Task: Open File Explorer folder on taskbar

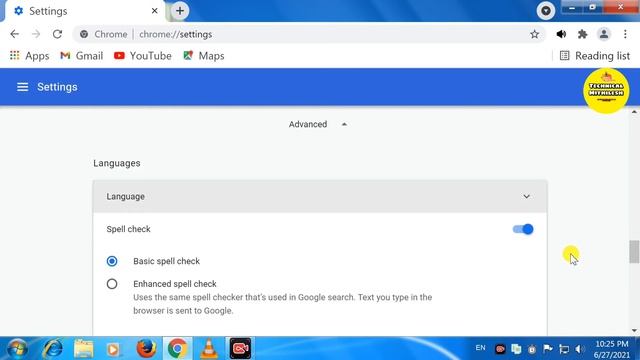Action: [x=84, y=349]
